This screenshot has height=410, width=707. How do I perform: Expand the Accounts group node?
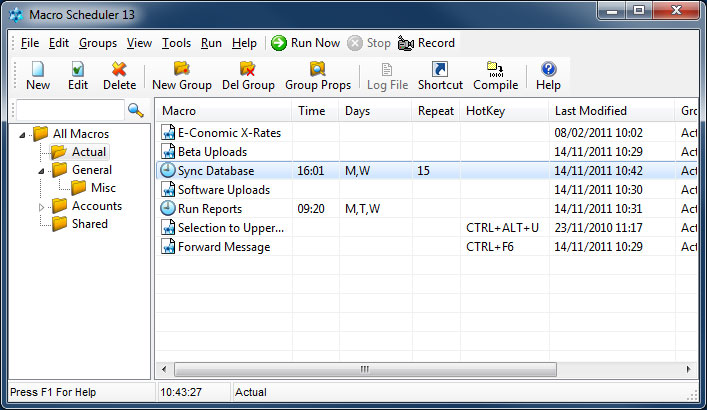(41, 207)
